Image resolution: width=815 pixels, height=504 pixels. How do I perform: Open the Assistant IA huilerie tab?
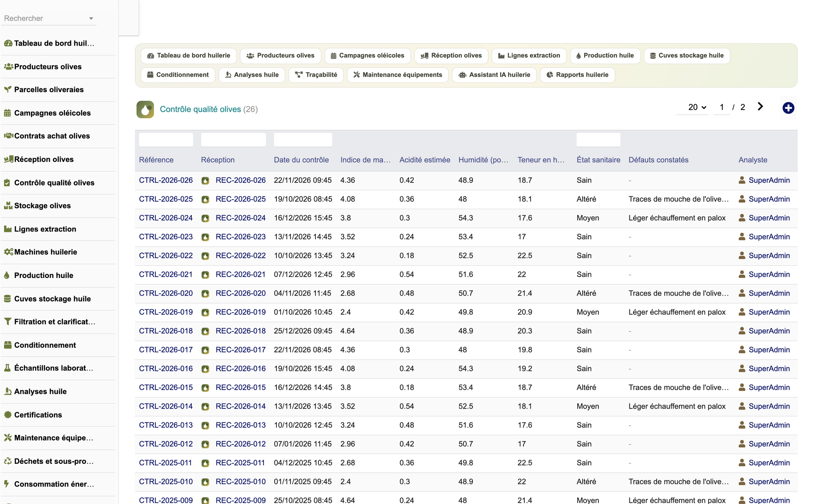tap(494, 75)
